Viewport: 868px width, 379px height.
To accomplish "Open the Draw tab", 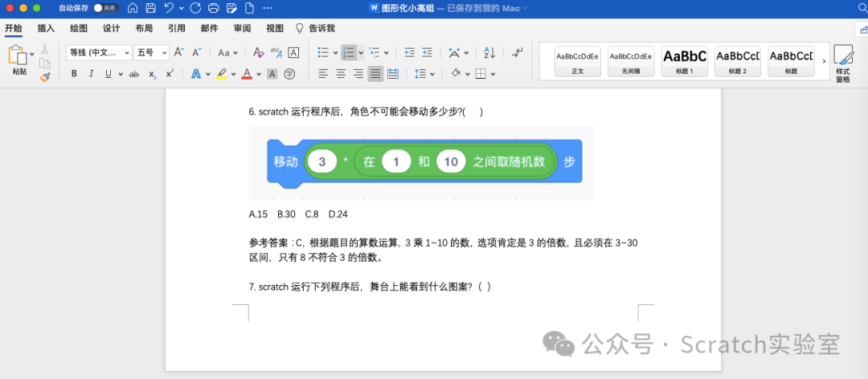I will coord(79,29).
